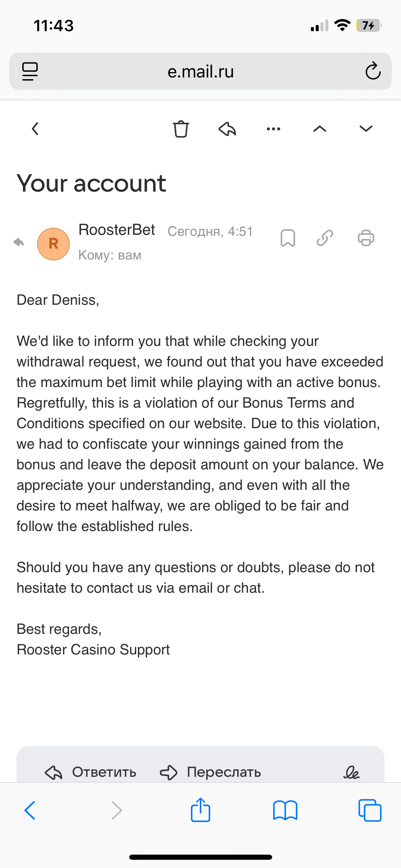The height and width of the screenshot is (868, 401).
Task: Tap the RoosterBet sender avatar
Action: (53, 244)
